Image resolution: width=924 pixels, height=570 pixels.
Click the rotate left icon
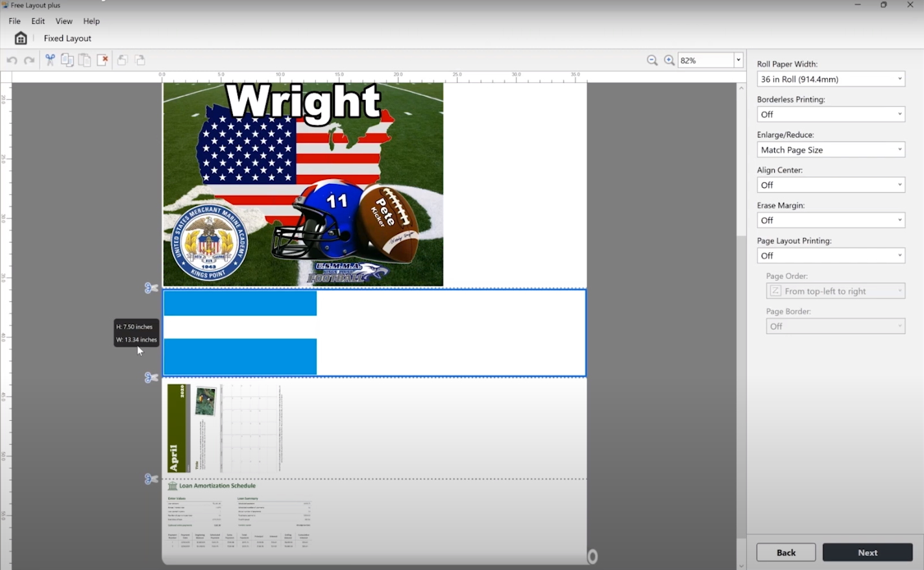pos(123,60)
